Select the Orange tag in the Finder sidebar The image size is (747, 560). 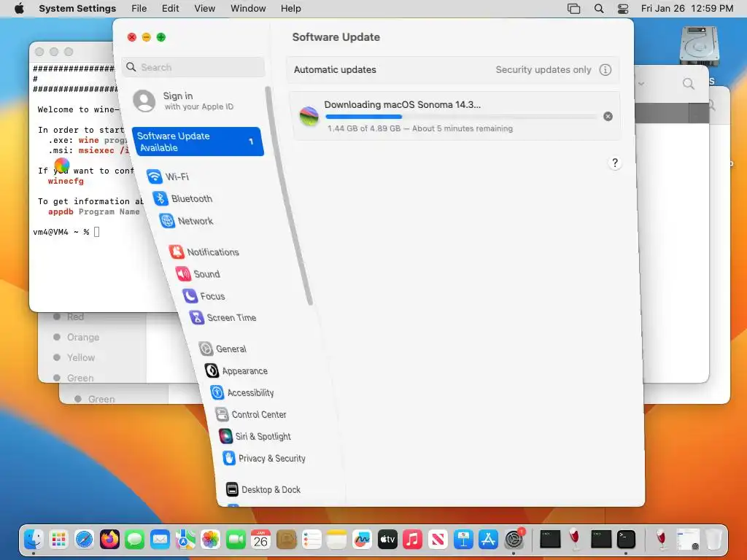coord(77,337)
